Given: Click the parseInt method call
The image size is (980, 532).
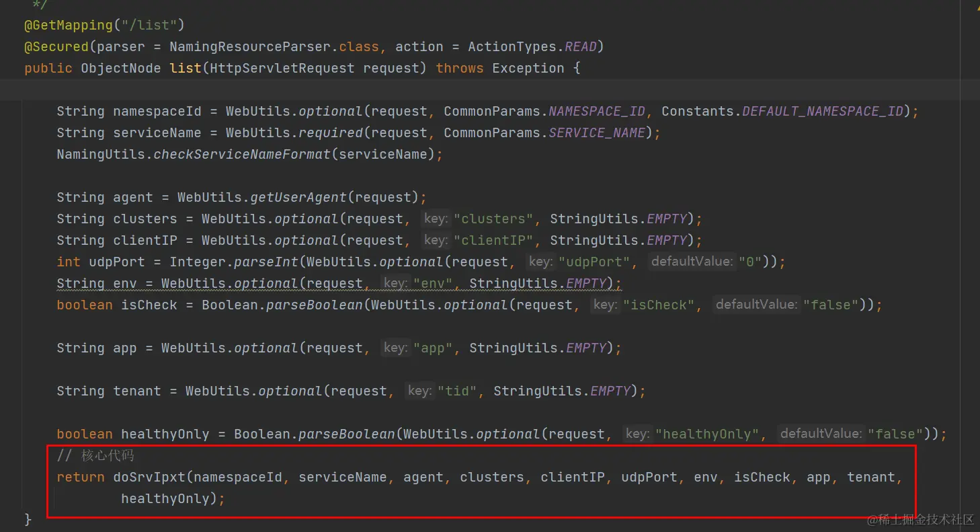Looking at the screenshot, I should [266, 262].
